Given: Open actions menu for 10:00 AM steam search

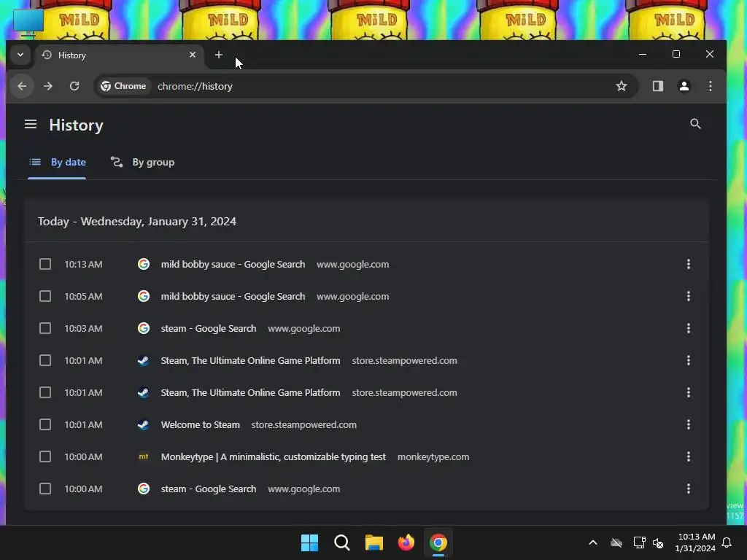Looking at the screenshot, I should click(x=689, y=489).
